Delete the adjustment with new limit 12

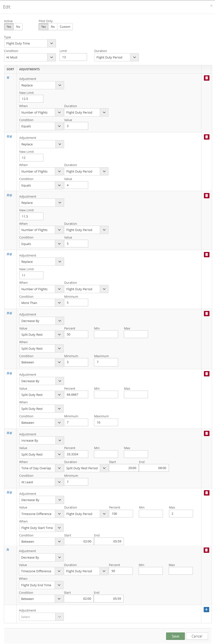coord(207,137)
